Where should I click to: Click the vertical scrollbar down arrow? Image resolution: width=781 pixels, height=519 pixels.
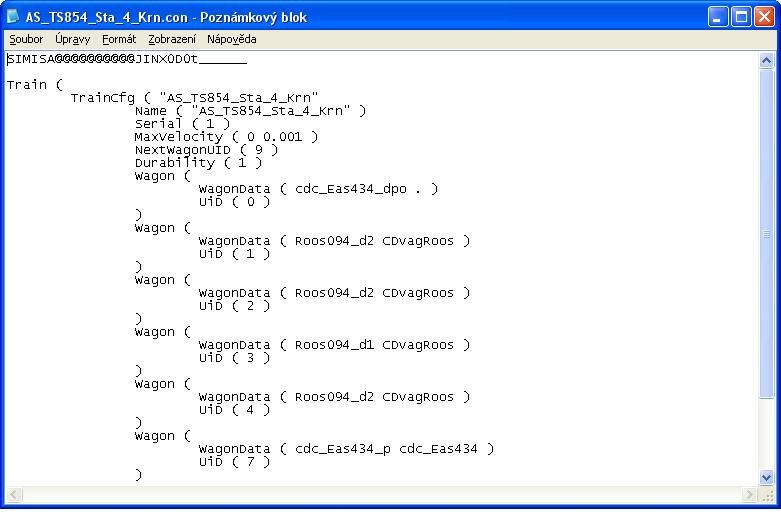pyautogui.click(x=767, y=477)
